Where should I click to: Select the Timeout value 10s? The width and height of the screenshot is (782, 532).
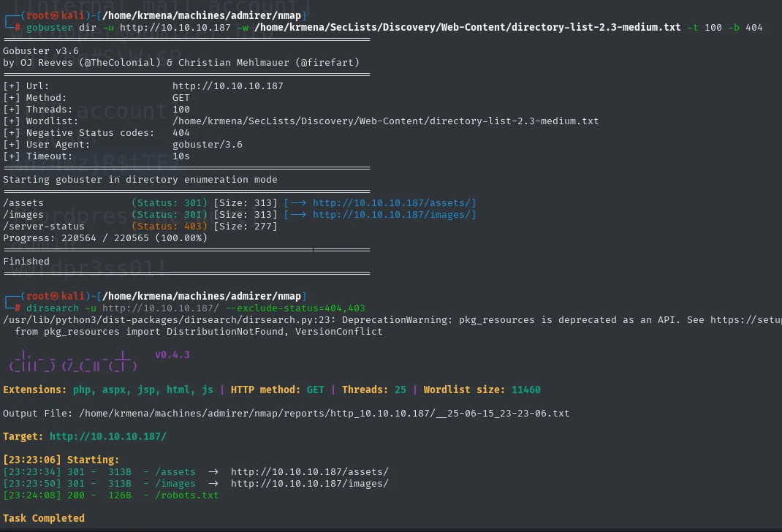[181, 156]
